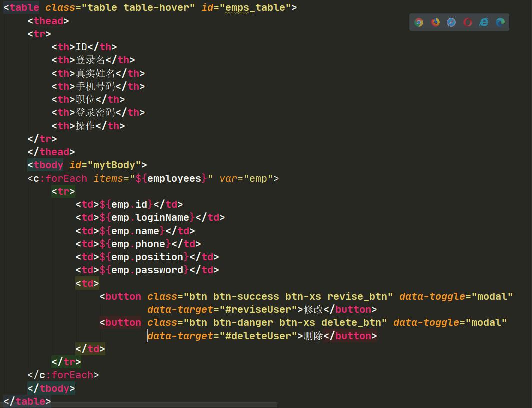Screen dimensions: 532x408
Task: Click the var="emp" attribute
Action: coord(246,178)
